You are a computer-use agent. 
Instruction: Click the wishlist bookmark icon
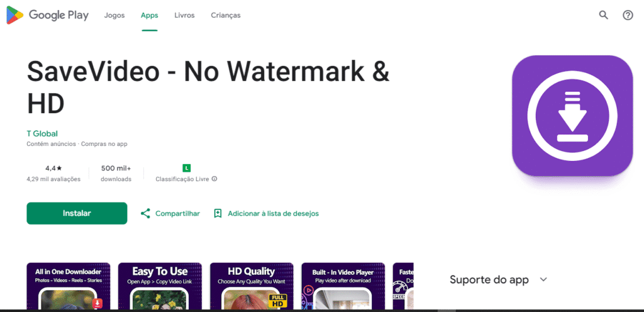click(x=218, y=213)
